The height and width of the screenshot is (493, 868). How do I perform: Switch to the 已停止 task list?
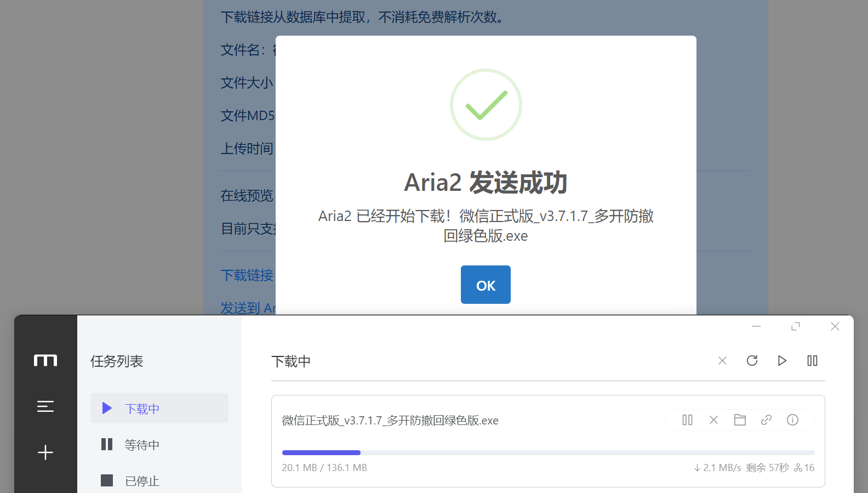point(141,481)
